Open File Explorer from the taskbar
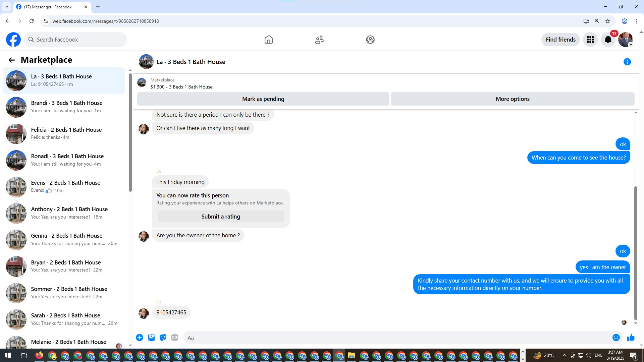 [x=351, y=355]
